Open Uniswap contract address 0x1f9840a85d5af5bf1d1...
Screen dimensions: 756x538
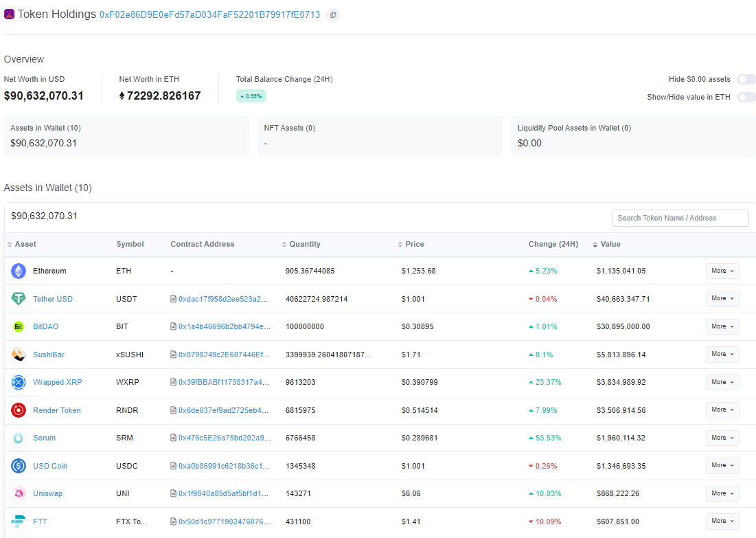click(223, 493)
